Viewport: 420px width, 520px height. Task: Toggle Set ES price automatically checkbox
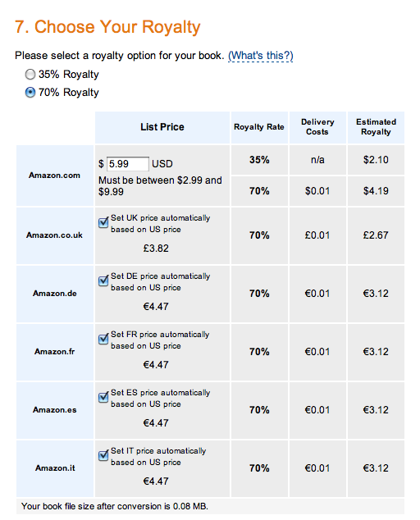tap(103, 397)
